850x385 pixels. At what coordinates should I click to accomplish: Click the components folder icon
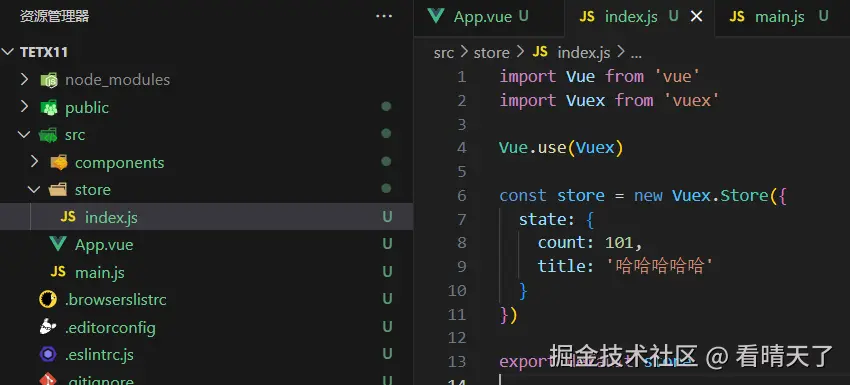[x=59, y=162]
